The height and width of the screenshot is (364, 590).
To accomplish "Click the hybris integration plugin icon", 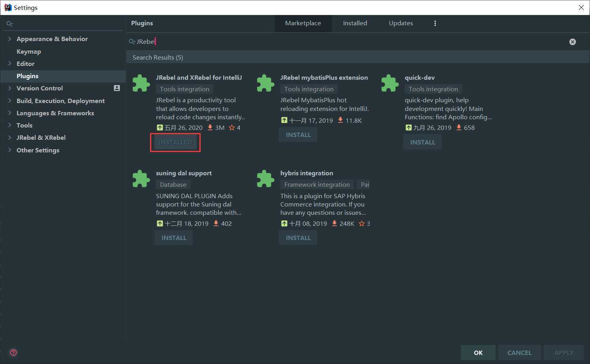I will [265, 179].
